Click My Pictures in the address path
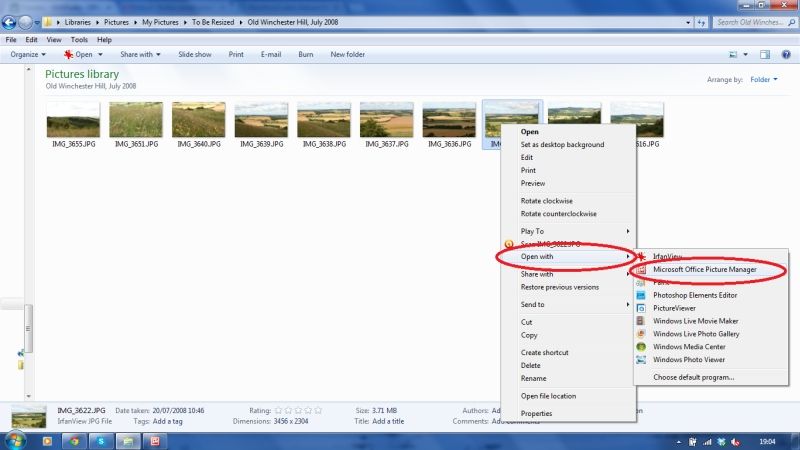The height and width of the screenshot is (450, 800). tap(160, 22)
